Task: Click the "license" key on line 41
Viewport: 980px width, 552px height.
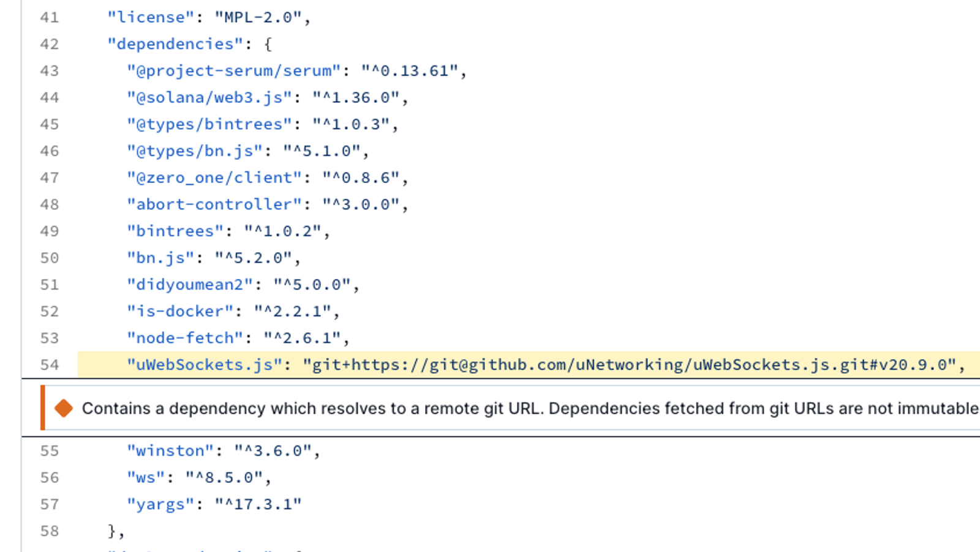Action: [151, 17]
